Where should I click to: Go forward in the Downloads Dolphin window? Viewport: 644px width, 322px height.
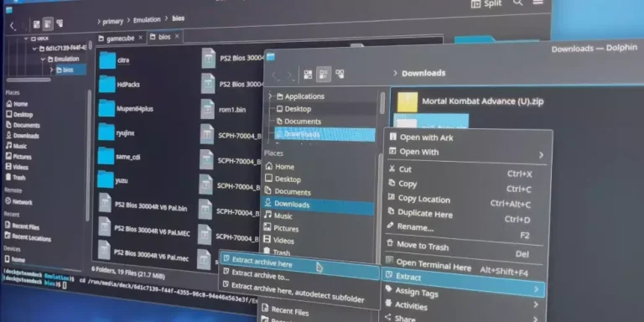coord(290,75)
